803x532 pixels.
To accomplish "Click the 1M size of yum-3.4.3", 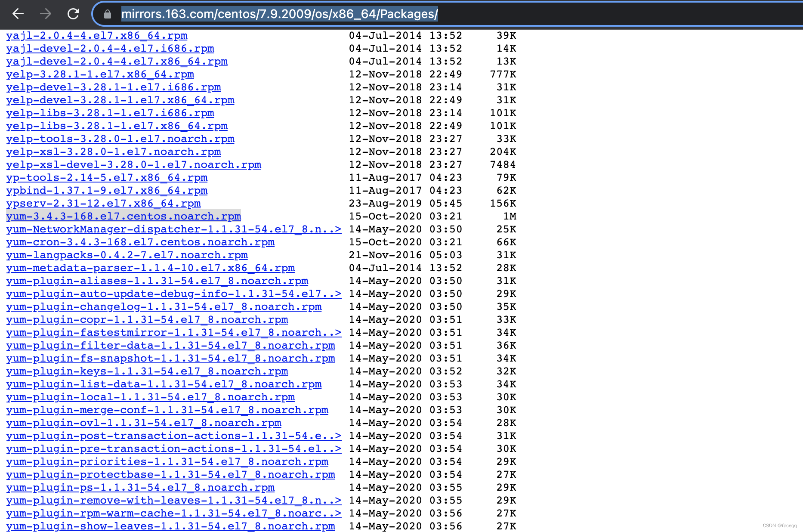I will (x=510, y=217).
